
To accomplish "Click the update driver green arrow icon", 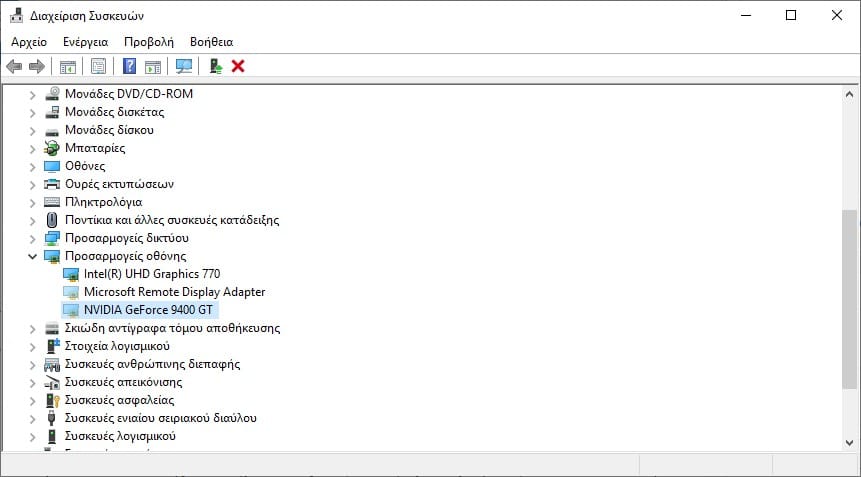I will tap(216, 67).
